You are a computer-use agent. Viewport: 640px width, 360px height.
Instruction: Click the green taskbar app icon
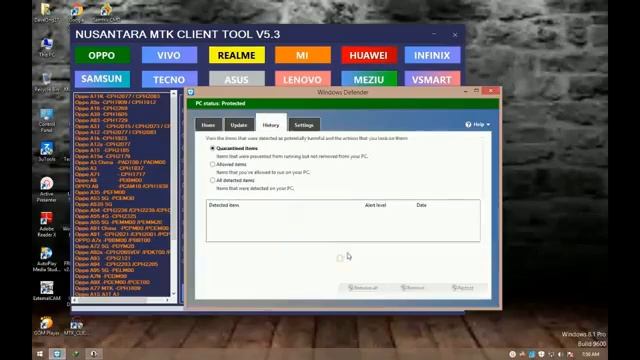tap(76, 354)
